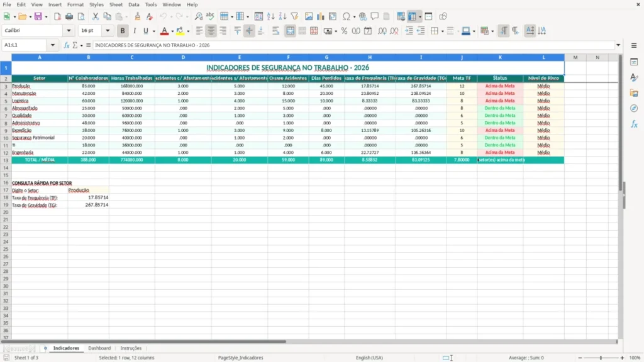Open Borders dropdown arrow

click(x=442, y=31)
